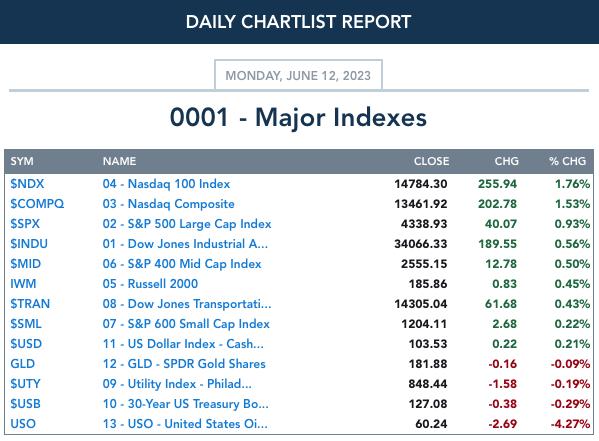Screen dimensions: 599x441
Task: Click the USO symbol link
Action: click(23, 423)
